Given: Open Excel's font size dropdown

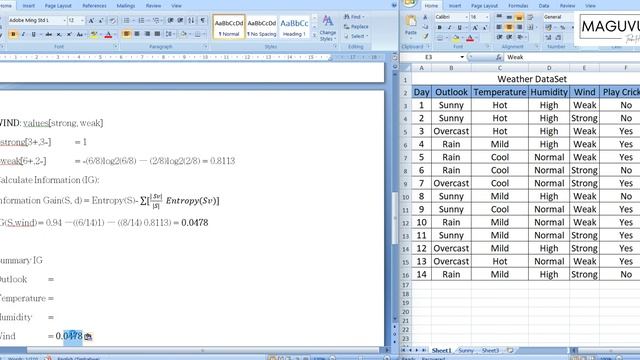Looking at the screenshot, I should [487, 17].
